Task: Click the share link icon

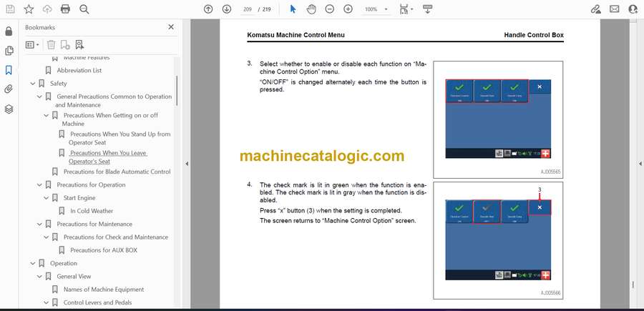Action: (x=595, y=9)
